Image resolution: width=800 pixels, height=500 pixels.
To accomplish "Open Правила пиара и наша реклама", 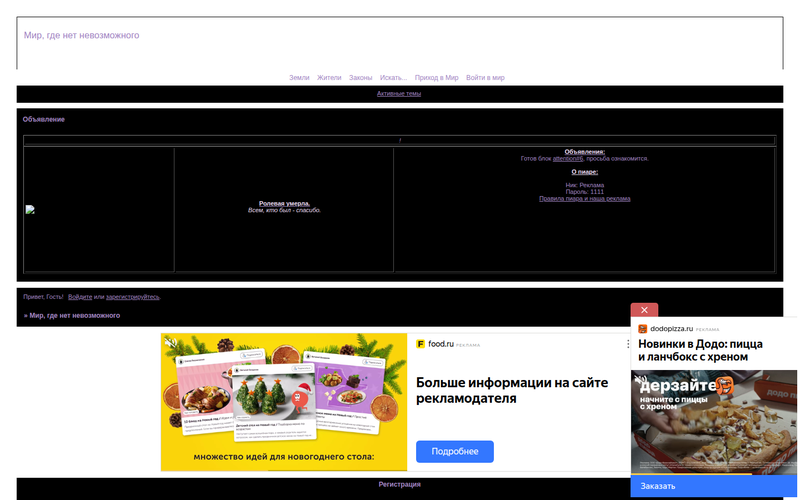I will click(x=584, y=198).
